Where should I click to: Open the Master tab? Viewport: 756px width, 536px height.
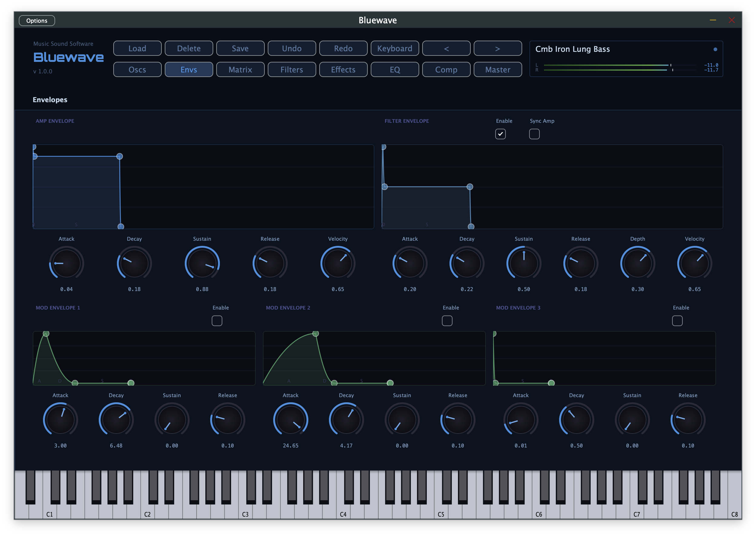pos(498,70)
